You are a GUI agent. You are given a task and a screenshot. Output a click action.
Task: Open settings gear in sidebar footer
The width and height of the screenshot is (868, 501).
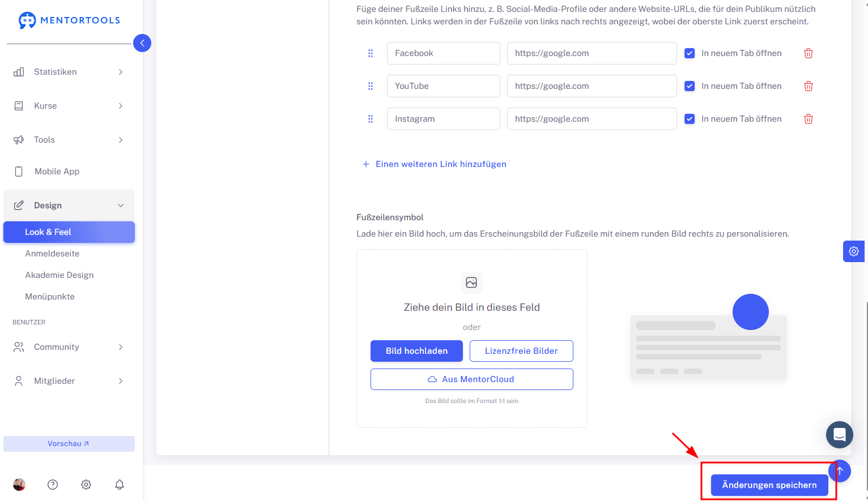pos(86,485)
